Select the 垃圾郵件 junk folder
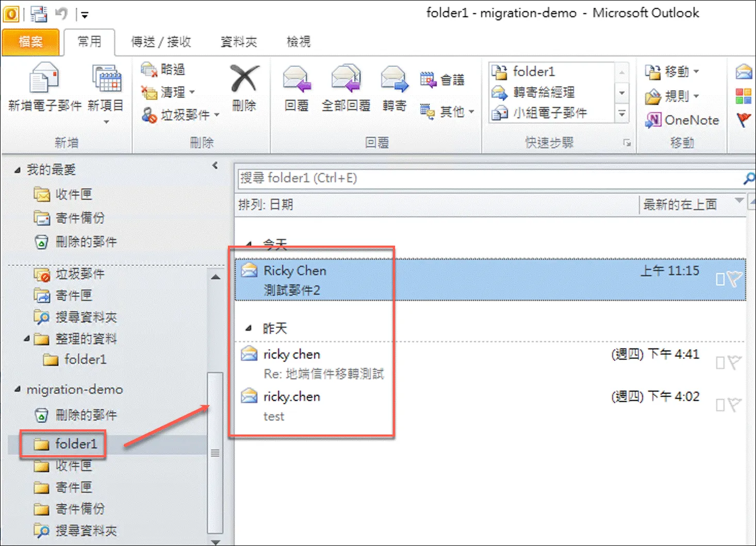The height and width of the screenshot is (546, 756). 69,274
